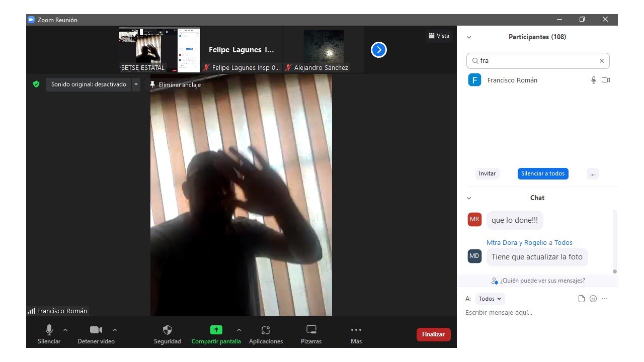Open Seguridad shield options
The image size is (644, 362).
168,330
